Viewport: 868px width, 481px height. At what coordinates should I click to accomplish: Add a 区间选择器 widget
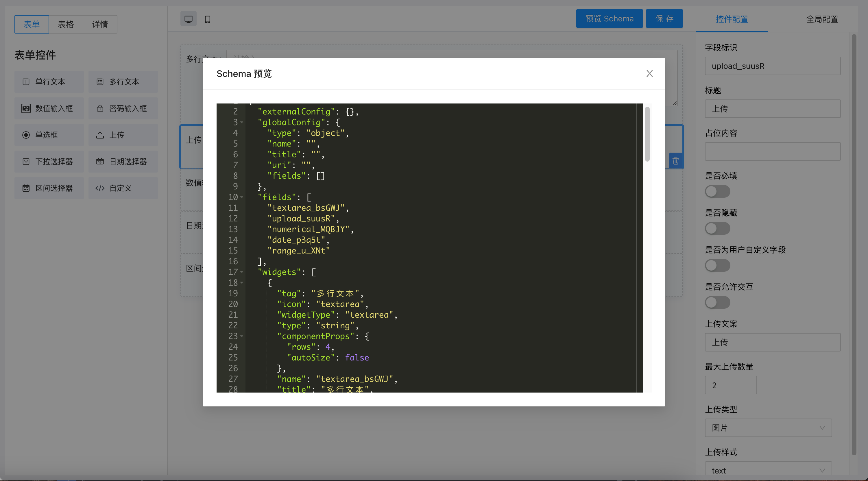click(49, 188)
